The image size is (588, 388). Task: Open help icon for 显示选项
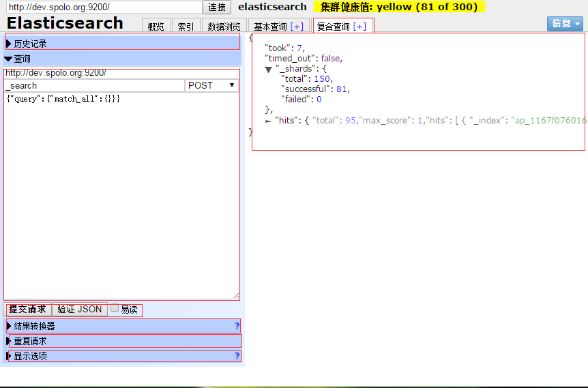(237, 356)
